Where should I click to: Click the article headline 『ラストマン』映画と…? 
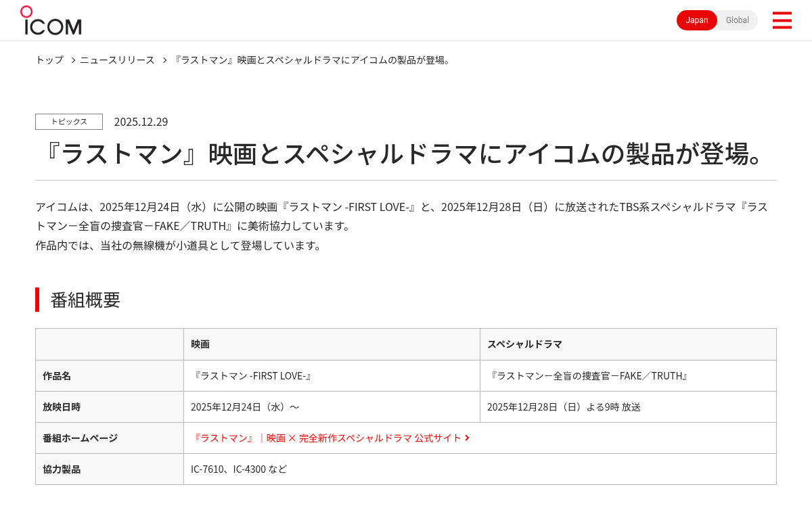(x=406, y=154)
